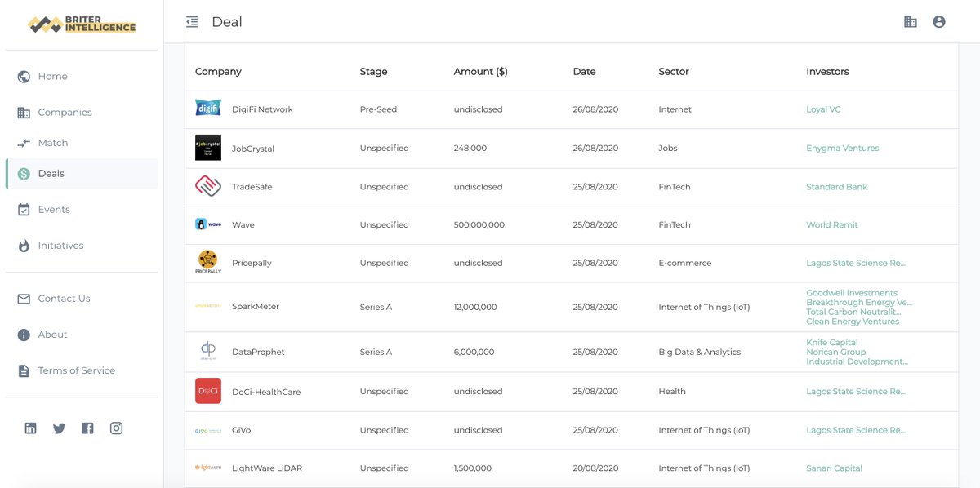980x488 pixels.
Task: Select LightWare LiDAR company name
Action: pyautogui.click(x=268, y=468)
